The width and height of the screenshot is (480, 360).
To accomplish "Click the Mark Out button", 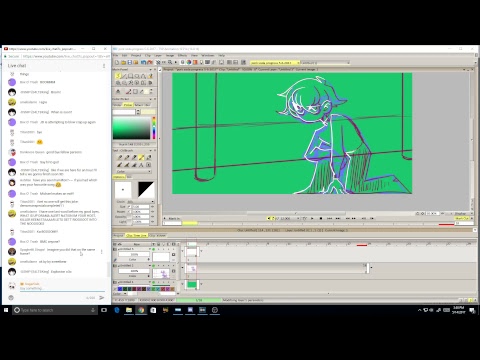I will 462,218.
